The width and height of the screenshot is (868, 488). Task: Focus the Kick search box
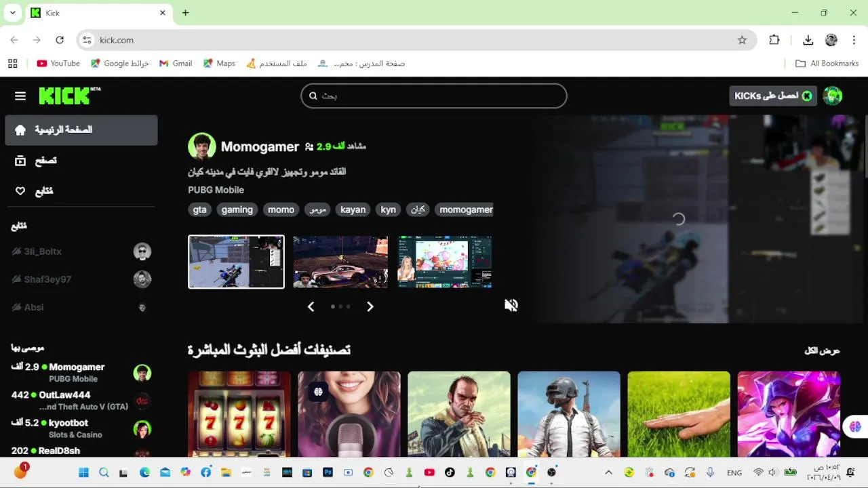point(434,96)
